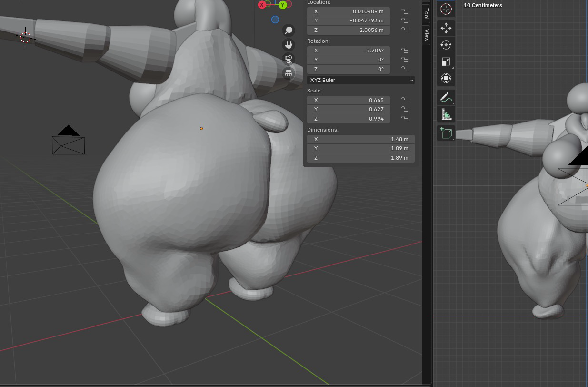Click the blue axis dot on the navigation gizmo
Image resolution: width=588 pixels, height=387 pixels.
(275, 20)
